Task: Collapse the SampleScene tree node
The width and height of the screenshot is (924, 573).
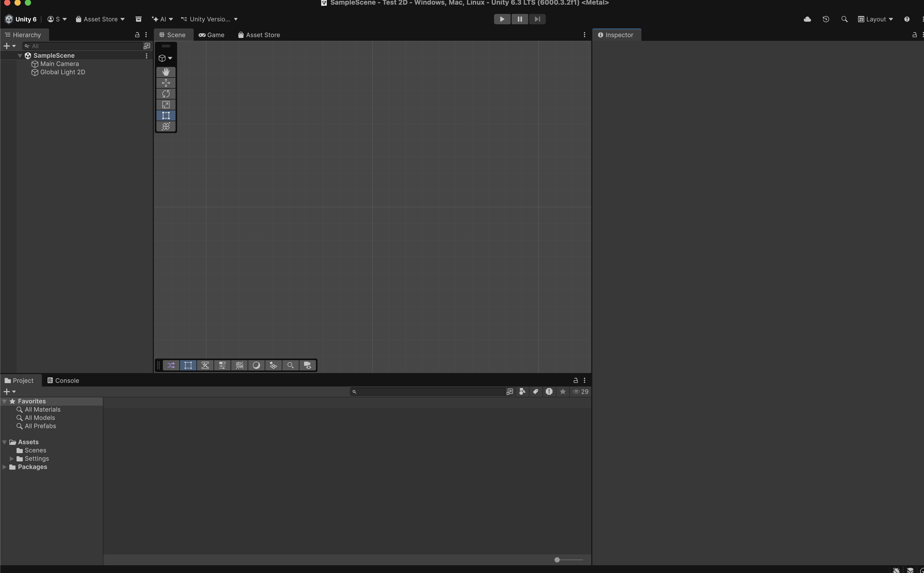Action: click(20, 56)
